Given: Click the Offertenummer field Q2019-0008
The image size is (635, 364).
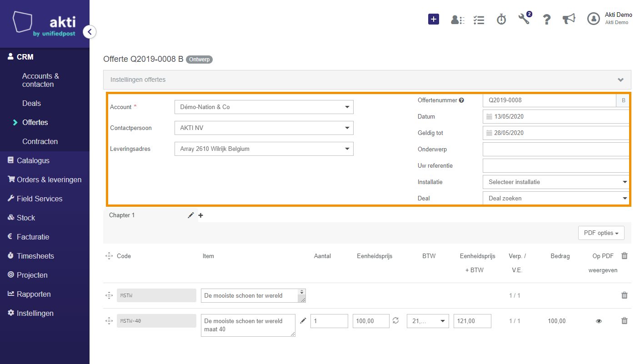Looking at the screenshot, I should click(549, 100).
